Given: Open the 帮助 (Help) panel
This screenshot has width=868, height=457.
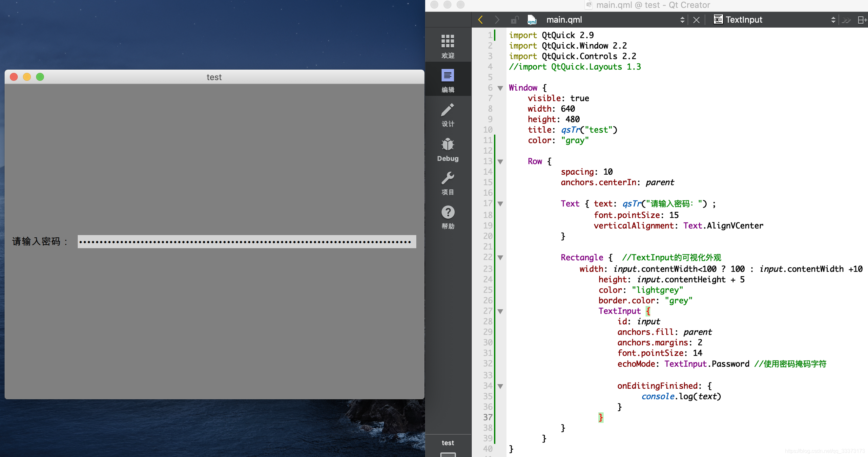Looking at the screenshot, I should click(x=447, y=217).
